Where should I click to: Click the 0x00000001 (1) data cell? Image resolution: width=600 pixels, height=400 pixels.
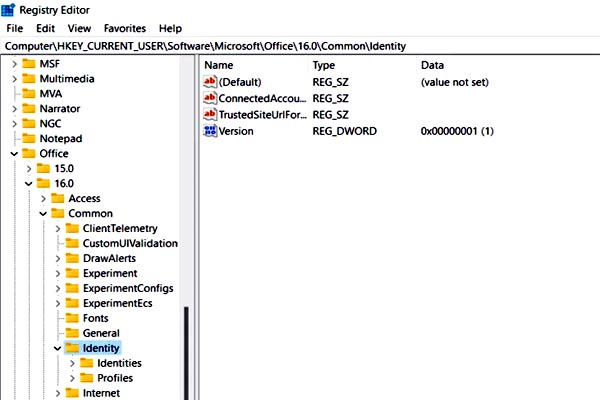click(457, 131)
